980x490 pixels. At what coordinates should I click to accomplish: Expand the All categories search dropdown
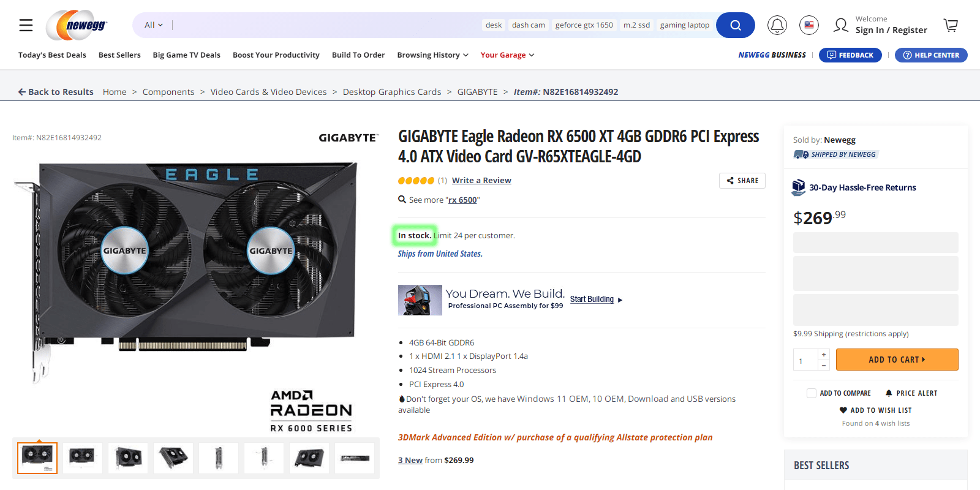coord(154,25)
